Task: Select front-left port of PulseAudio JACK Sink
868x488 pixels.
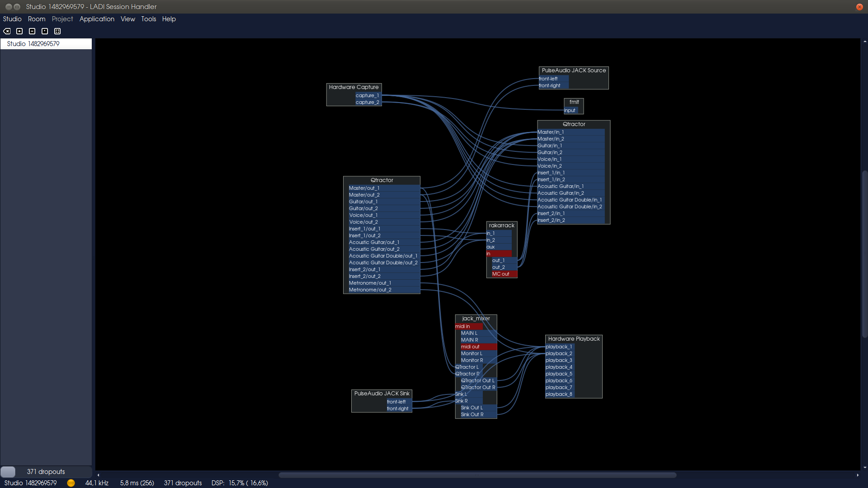Action: tap(398, 402)
